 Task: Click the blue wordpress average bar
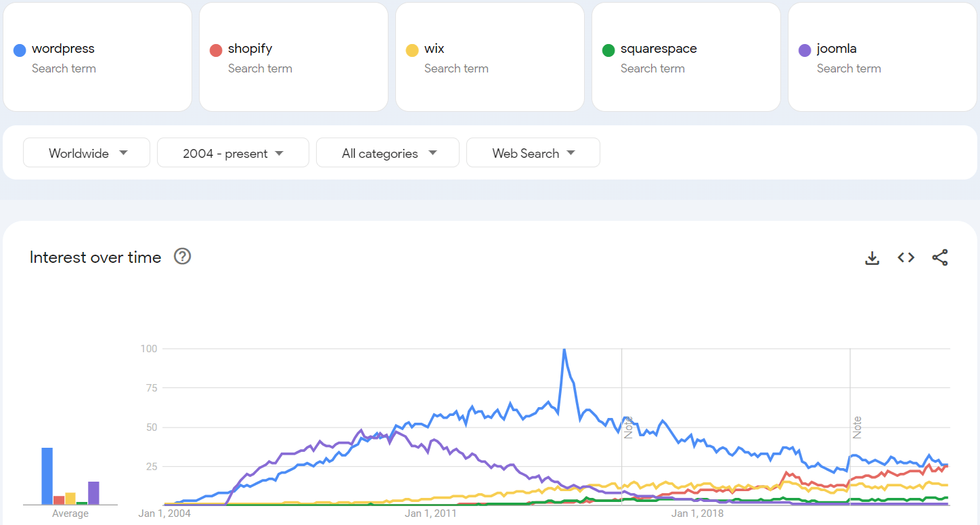point(47,476)
